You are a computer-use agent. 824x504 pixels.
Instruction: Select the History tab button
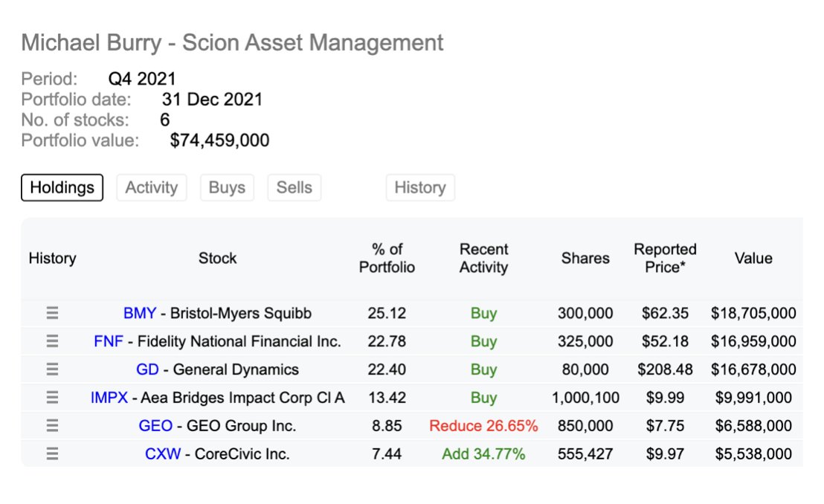[x=419, y=188]
